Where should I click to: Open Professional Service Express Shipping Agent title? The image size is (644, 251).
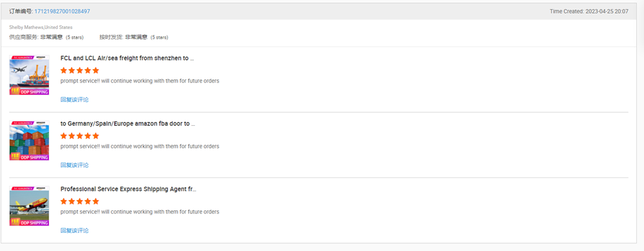[128, 189]
